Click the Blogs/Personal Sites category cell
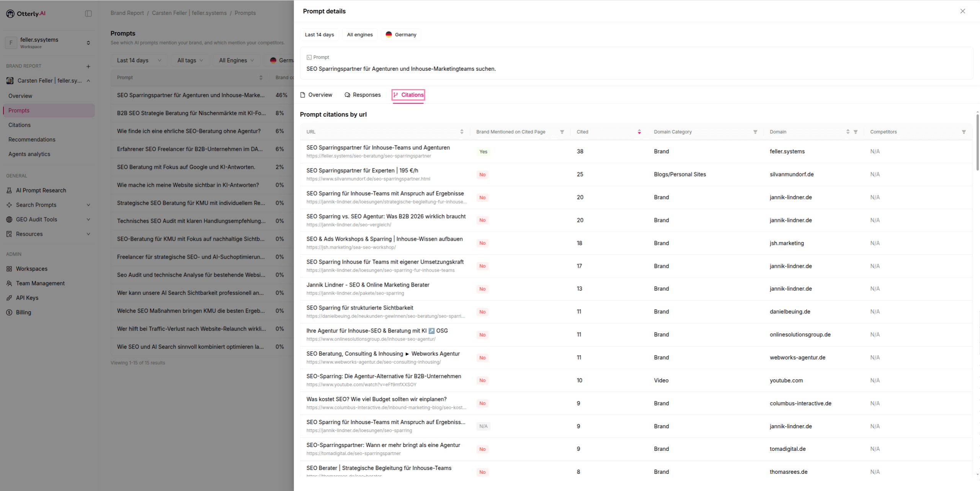Viewport: 980px width, 491px height. coord(680,175)
